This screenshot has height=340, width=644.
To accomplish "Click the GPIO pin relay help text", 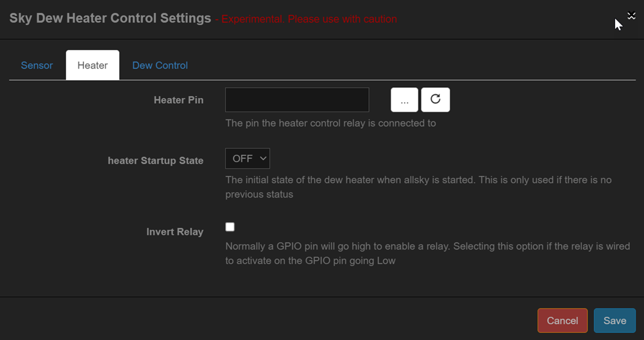I will (427, 253).
